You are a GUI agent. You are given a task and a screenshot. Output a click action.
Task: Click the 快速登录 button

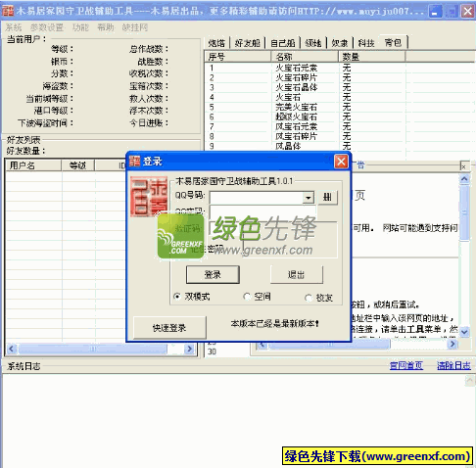[x=169, y=328]
